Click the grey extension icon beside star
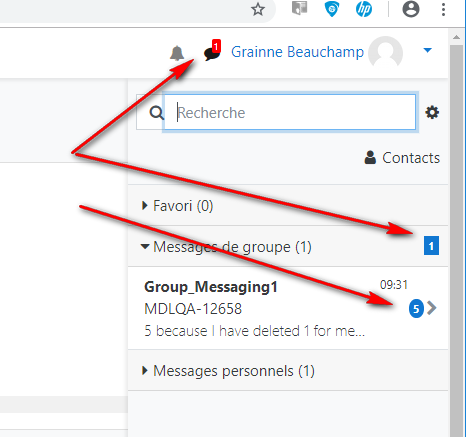Screen dimensions: 466x437 [x=299, y=8]
